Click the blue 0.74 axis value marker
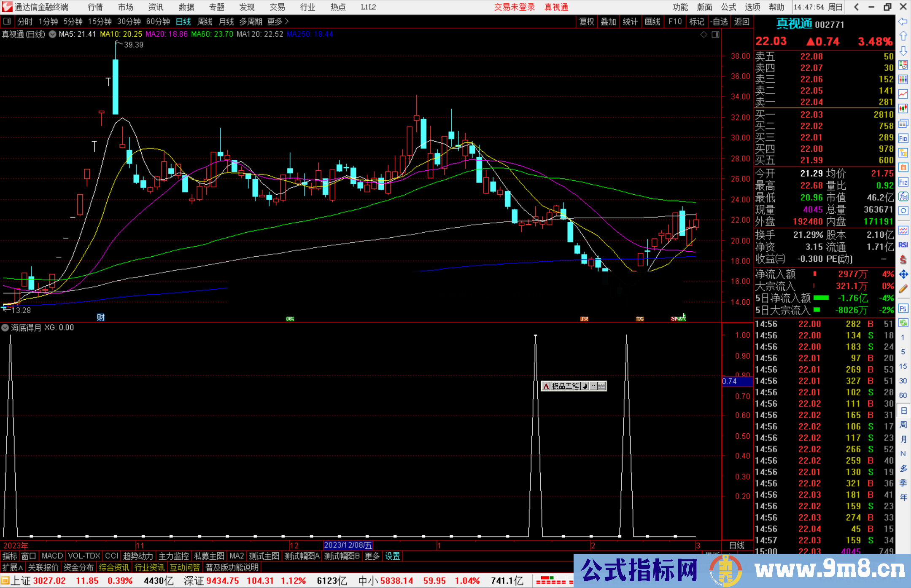 coord(736,381)
